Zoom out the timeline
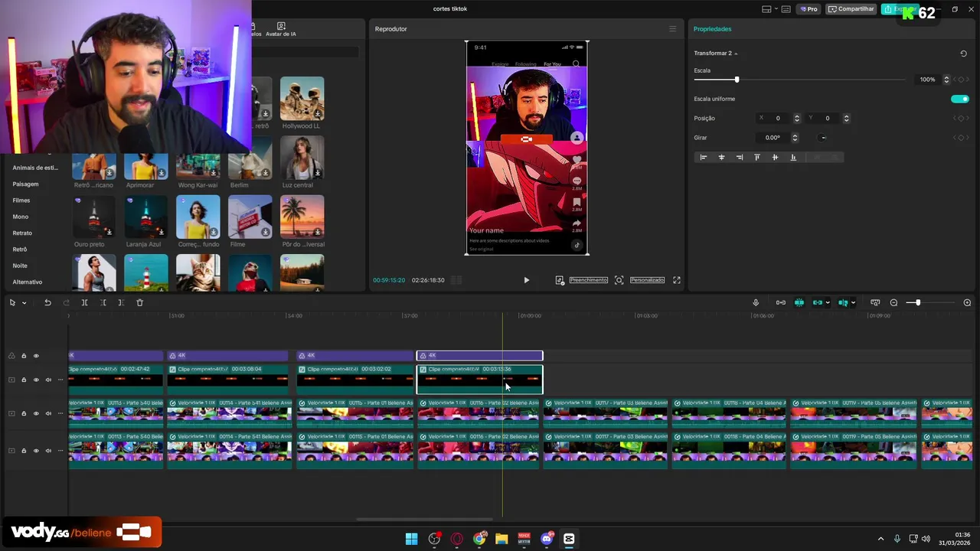This screenshot has height=551, width=980. pos(893,303)
